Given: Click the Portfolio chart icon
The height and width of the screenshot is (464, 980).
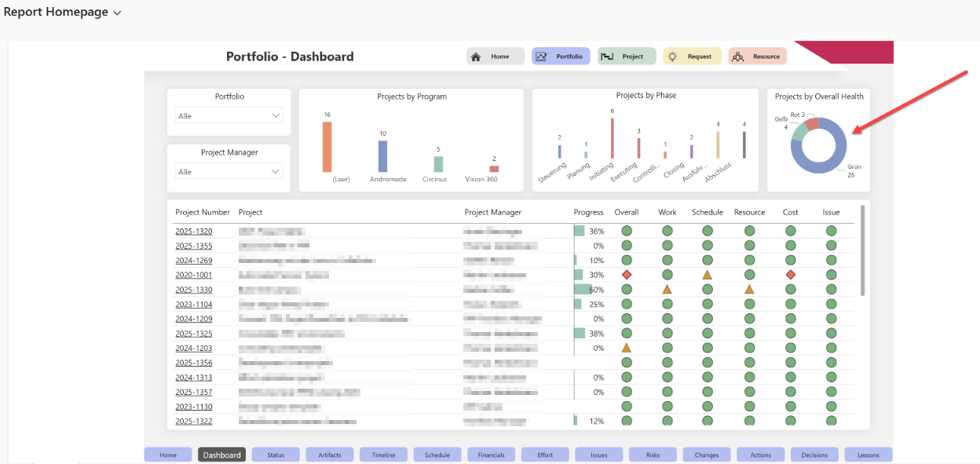Looking at the screenshot, I should coord(540,57).
